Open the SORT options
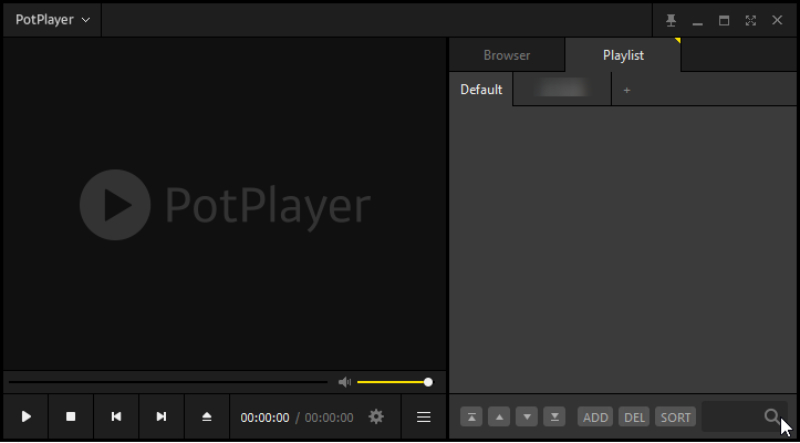The image size is (800, 443). [x=676, y=417]
